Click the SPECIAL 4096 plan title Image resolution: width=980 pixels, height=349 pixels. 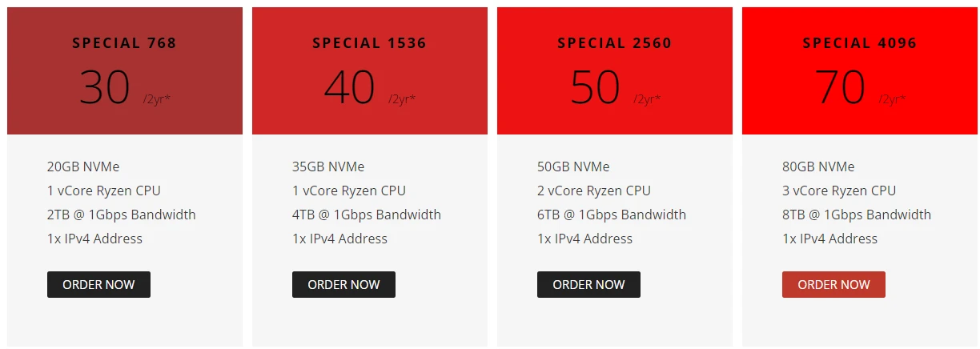click(859, 43)
